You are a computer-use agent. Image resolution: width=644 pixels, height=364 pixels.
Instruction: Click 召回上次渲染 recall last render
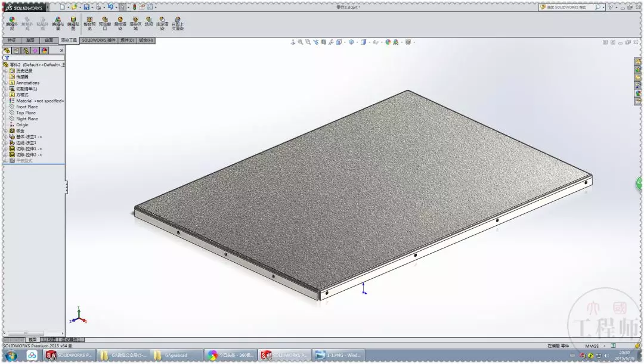click(178, 24)
